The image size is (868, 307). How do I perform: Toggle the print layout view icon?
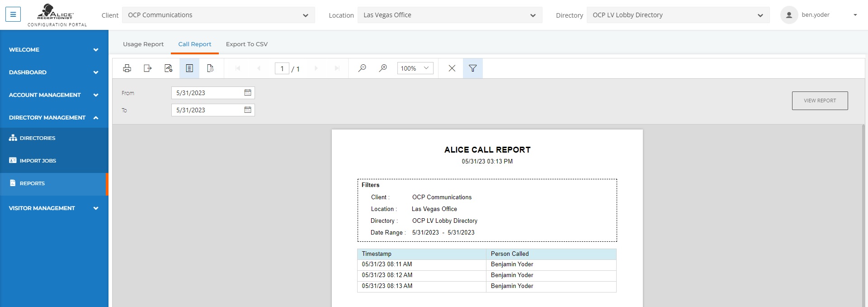189,68
